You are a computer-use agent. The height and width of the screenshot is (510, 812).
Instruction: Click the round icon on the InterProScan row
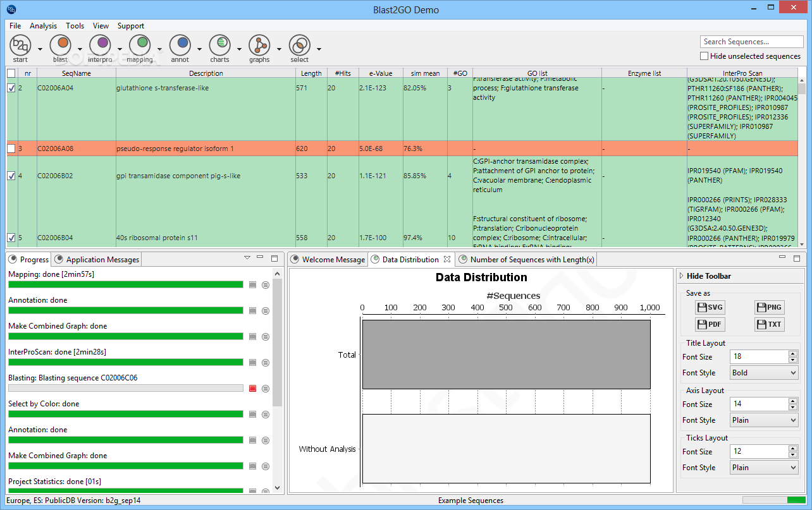(x=265, y=363)
